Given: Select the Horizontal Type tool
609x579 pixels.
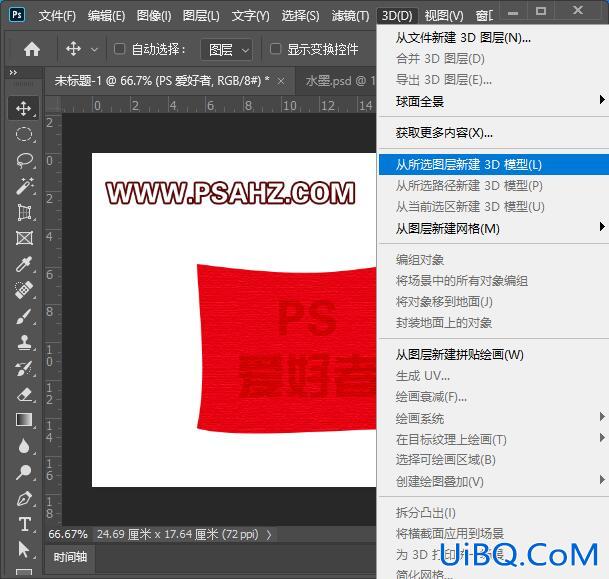Looking at the screenshot, I should coord(24,524).
